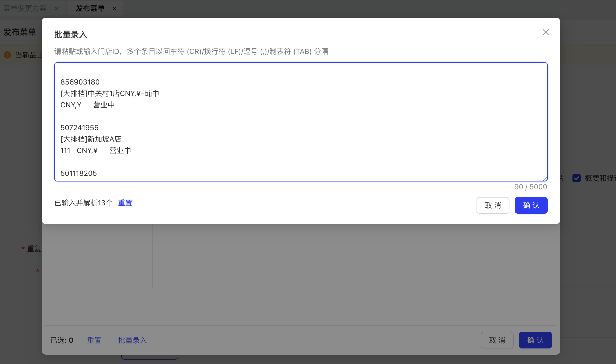This screenshot has height=364, width=616.
Task: Click the dimmed 取消 button in the bottom bar
Action: (x=497, y=340)
